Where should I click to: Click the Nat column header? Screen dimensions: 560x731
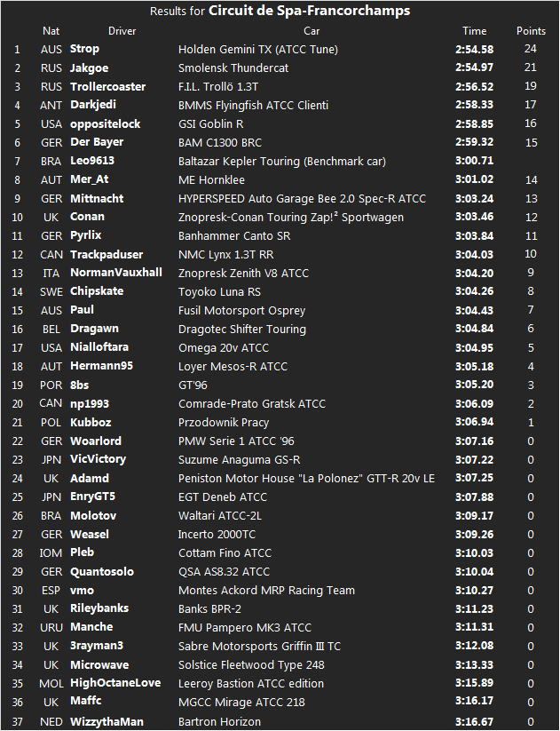[51, 31]
